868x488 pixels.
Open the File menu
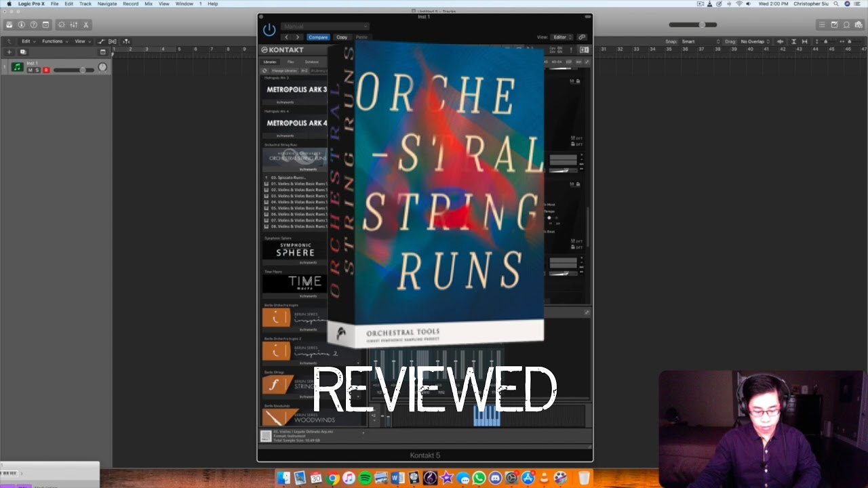click(x=54, y=3)
